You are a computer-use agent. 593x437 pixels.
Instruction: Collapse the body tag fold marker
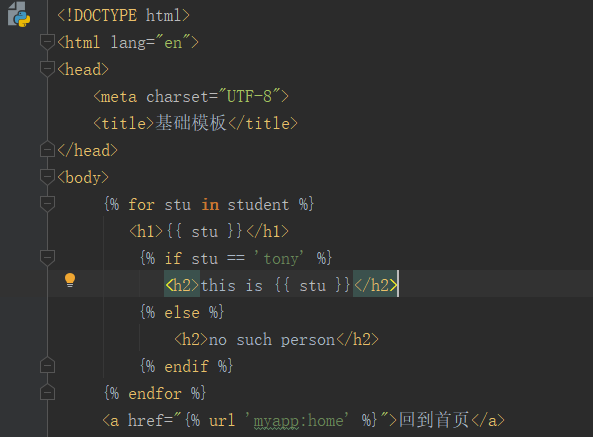47,177
